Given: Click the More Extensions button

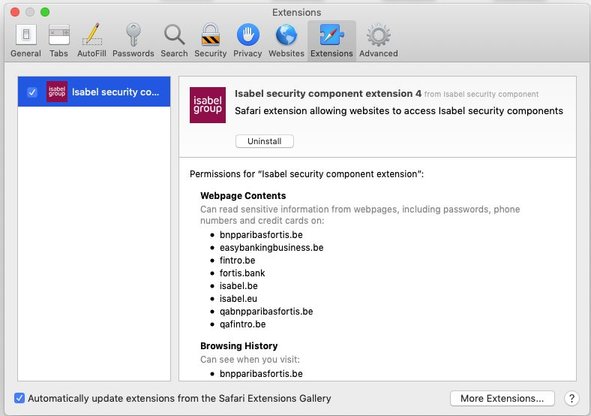Looking at the screenshot, I should 502,398.
